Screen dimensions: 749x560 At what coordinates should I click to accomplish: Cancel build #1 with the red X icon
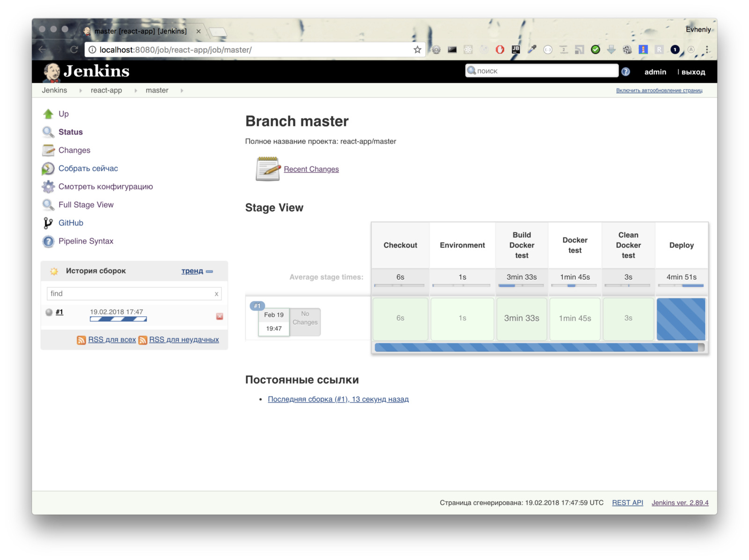(x=220, y=317)
